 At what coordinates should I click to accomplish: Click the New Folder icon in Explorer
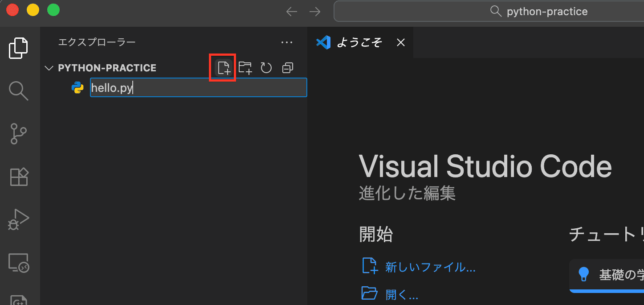(x=245, y=68)
